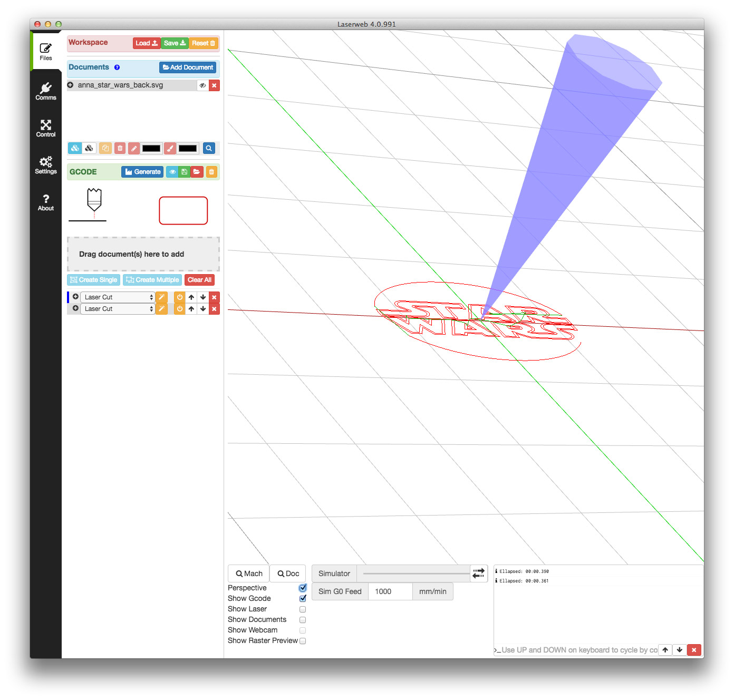Open the Comms sidebar tab

pyautogui.click(x=46, y=91)
